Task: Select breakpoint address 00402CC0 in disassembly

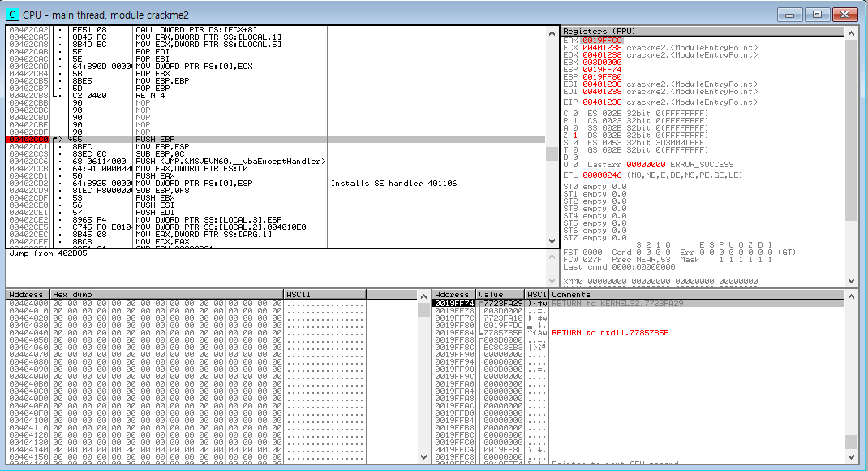Action: click(28, 139)
